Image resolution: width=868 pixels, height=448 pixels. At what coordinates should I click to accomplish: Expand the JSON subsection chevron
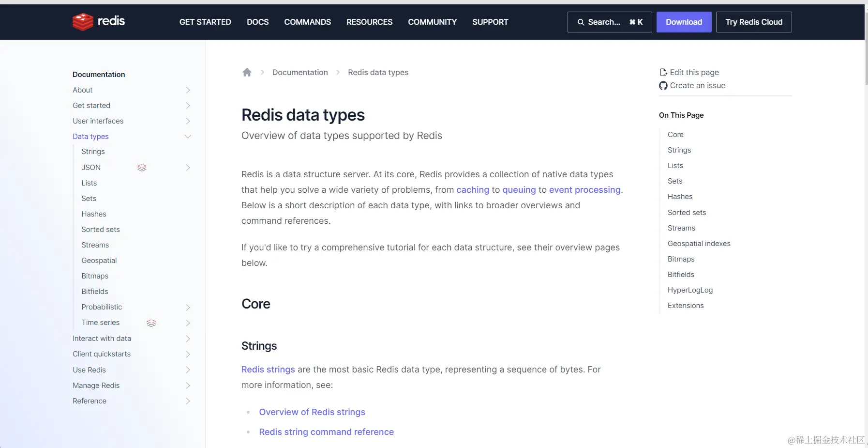tap(188, 168)
